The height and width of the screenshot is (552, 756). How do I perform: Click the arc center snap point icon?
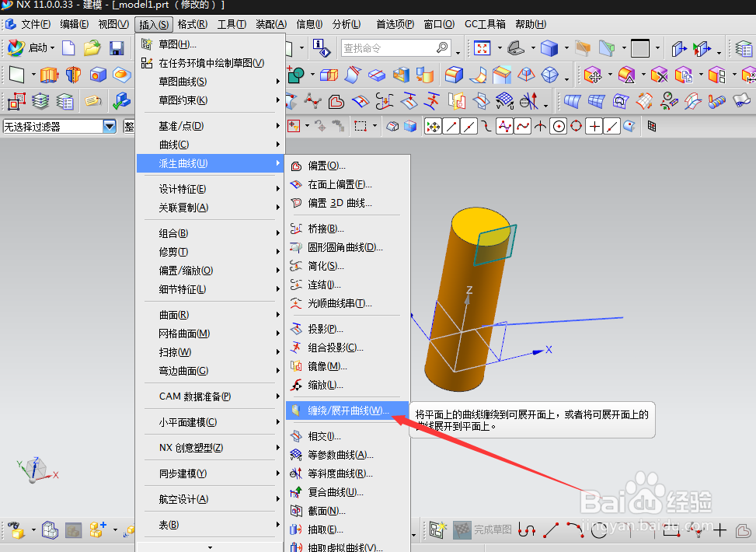(x=559, y=127)
